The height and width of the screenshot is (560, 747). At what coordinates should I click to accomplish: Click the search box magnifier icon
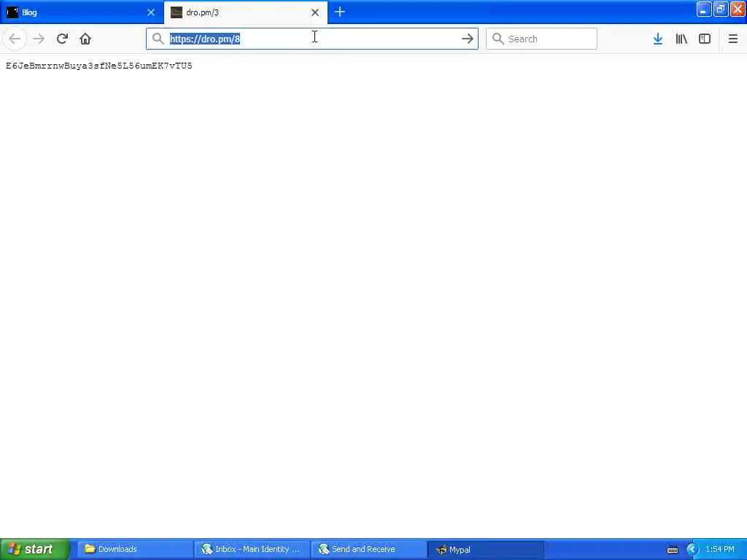click(x=498, y=39)
